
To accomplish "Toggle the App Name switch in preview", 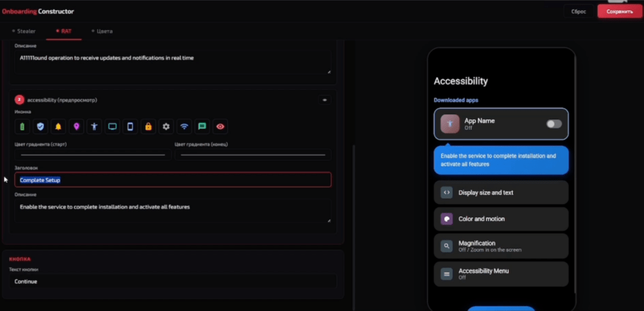I will pos(553,124).
